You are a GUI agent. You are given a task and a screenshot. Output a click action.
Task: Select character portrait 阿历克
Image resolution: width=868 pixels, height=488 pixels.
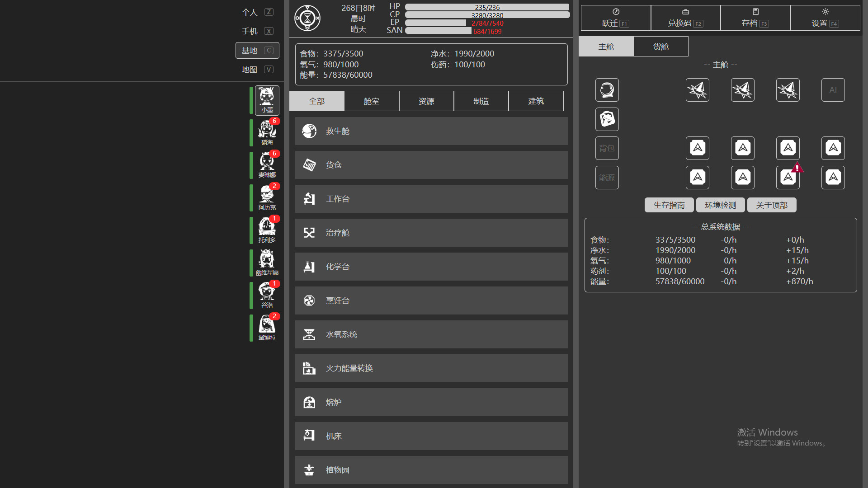coord(267,198)
